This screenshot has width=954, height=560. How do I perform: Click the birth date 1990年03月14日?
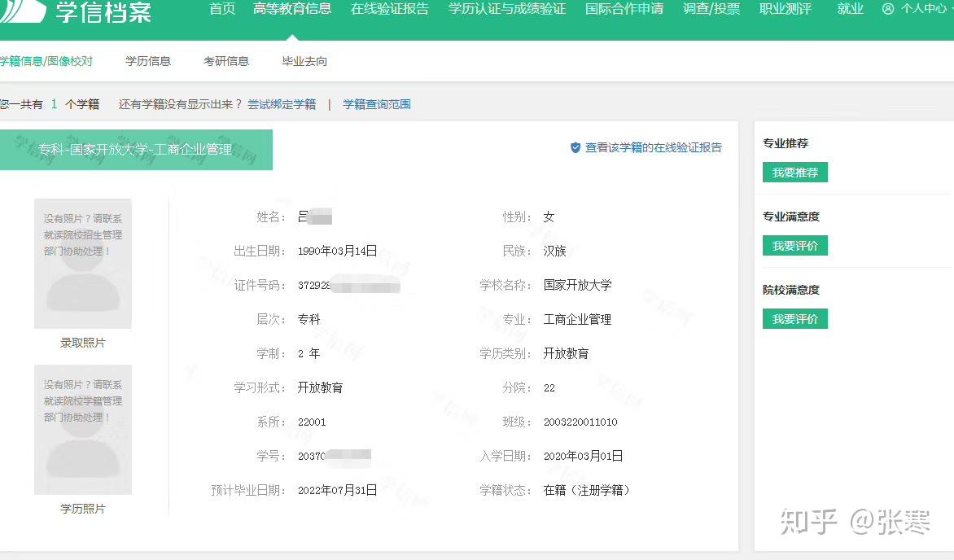[337, 251]
